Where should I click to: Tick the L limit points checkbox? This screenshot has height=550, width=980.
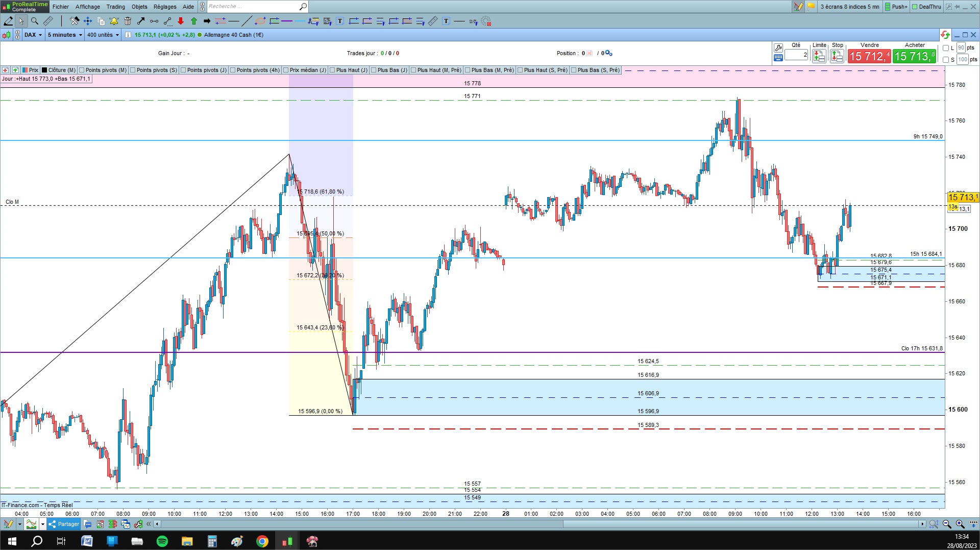(946, 48)
